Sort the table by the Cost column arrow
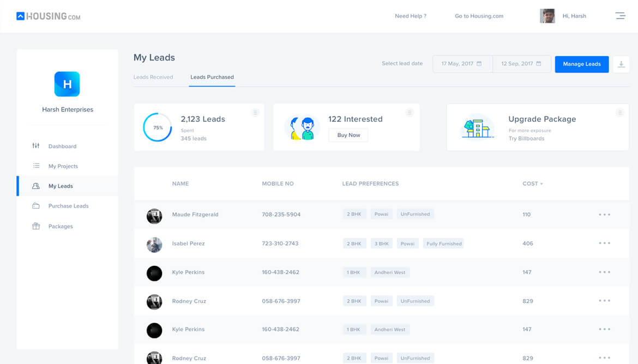 pos(541,184)
